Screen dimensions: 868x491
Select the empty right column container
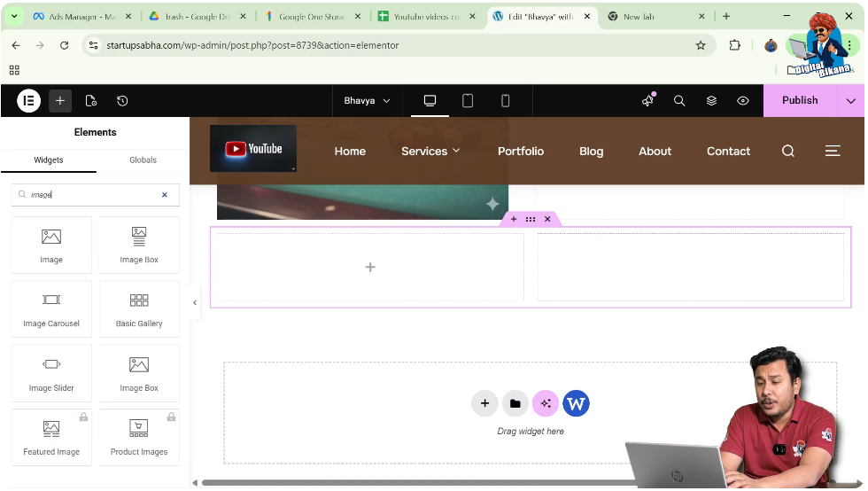click(691, 268)
